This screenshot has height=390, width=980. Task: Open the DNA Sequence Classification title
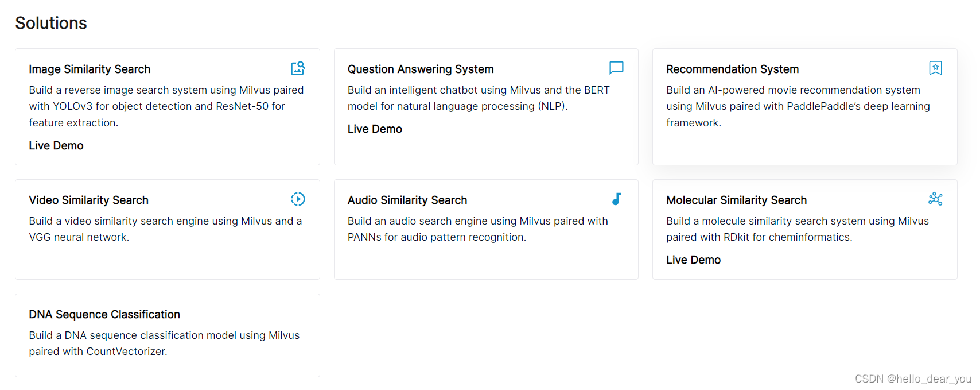[x=104, y=315]
